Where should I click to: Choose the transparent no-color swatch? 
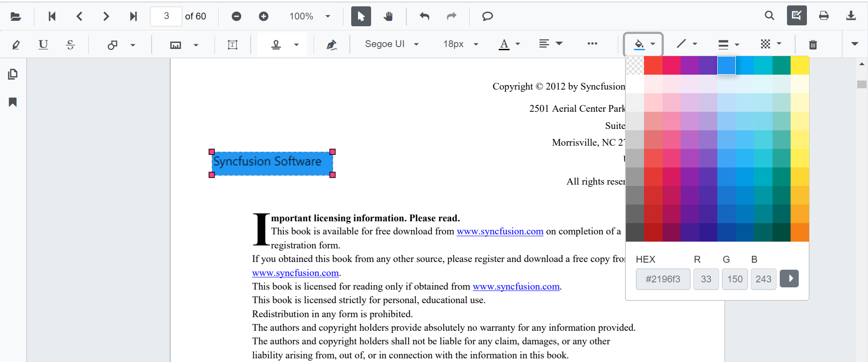pos(634,65)
